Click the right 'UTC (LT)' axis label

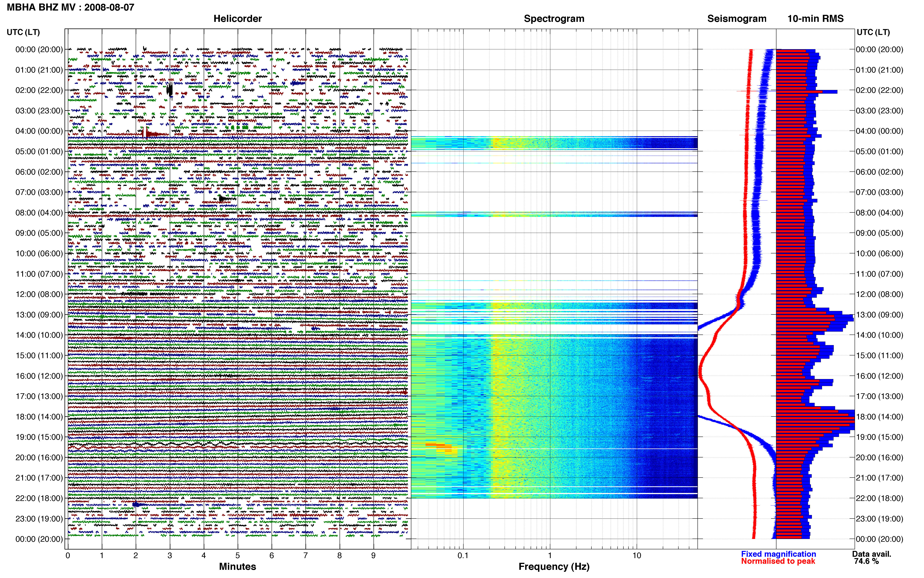873,32
